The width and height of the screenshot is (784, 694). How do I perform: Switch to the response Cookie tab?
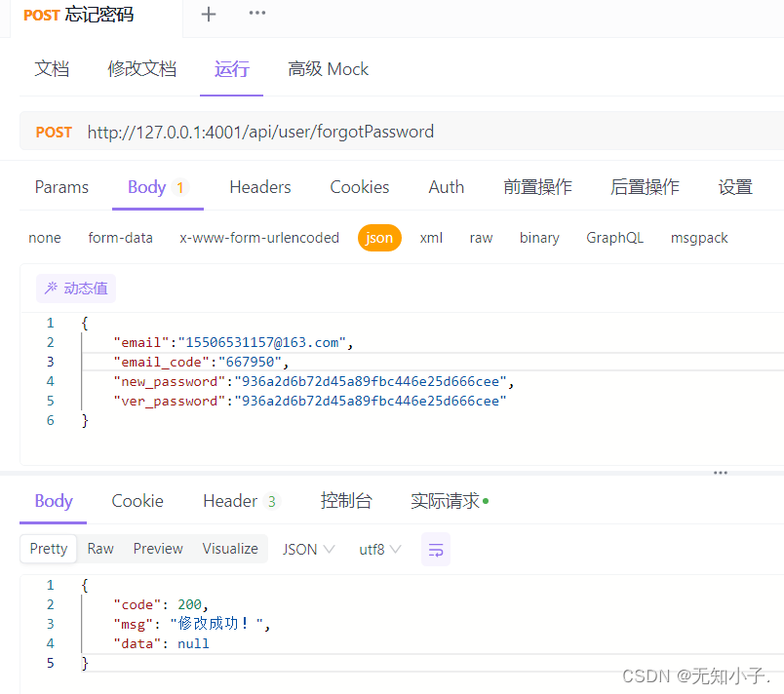point(137,501)
